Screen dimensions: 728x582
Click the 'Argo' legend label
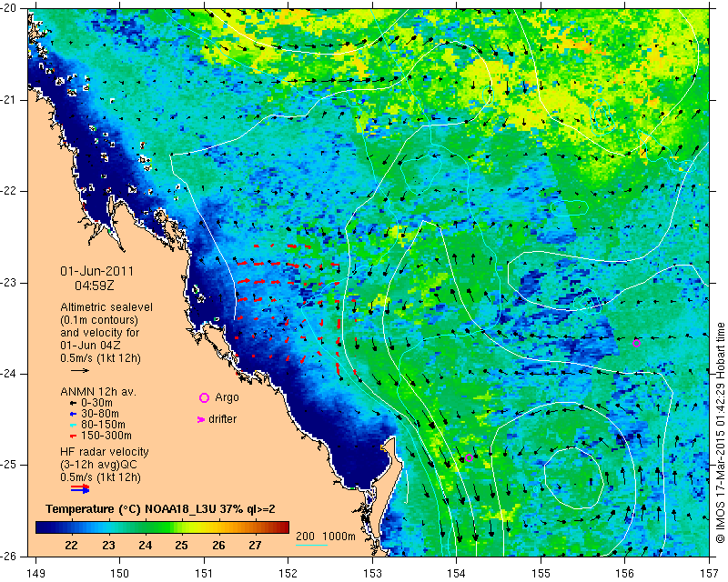227,397
